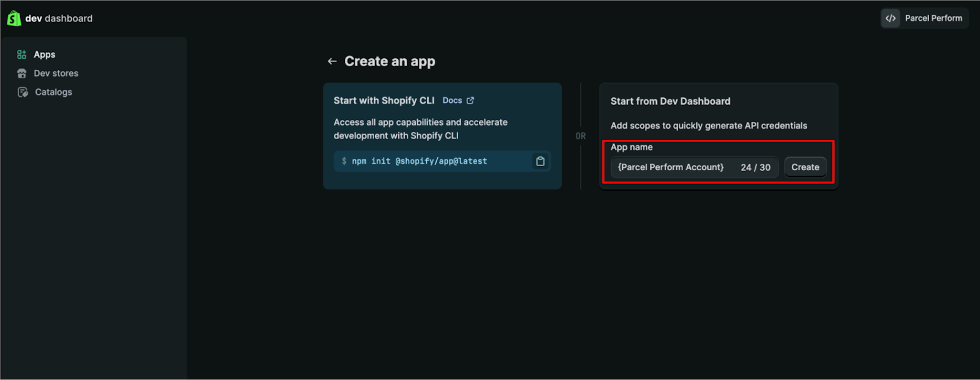Focus the App name input field
This screenshot has height=380, width=980.
pos(695,167)
